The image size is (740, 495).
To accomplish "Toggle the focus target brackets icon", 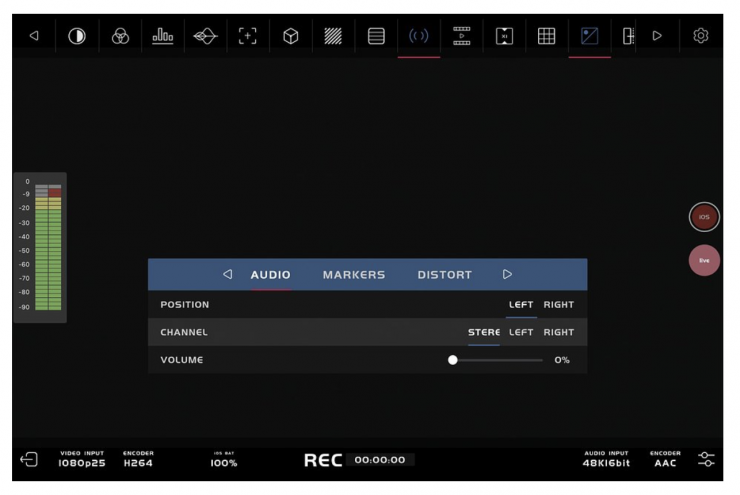I will [x=247, y=36].
